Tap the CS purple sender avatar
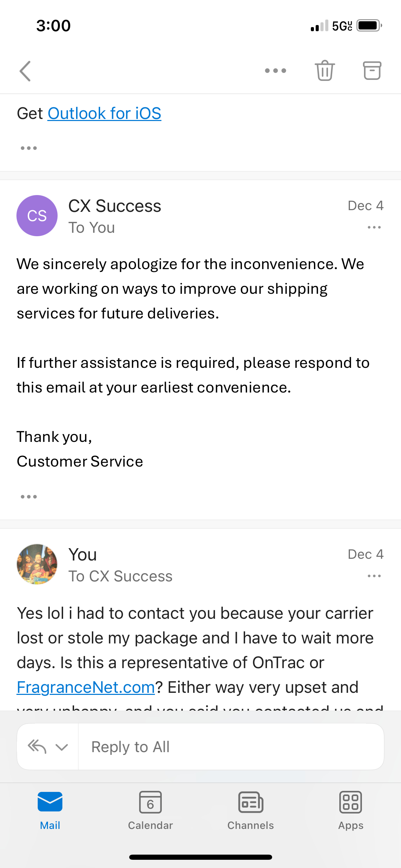This screenshot has height=868, width=401. click(37, 216)
